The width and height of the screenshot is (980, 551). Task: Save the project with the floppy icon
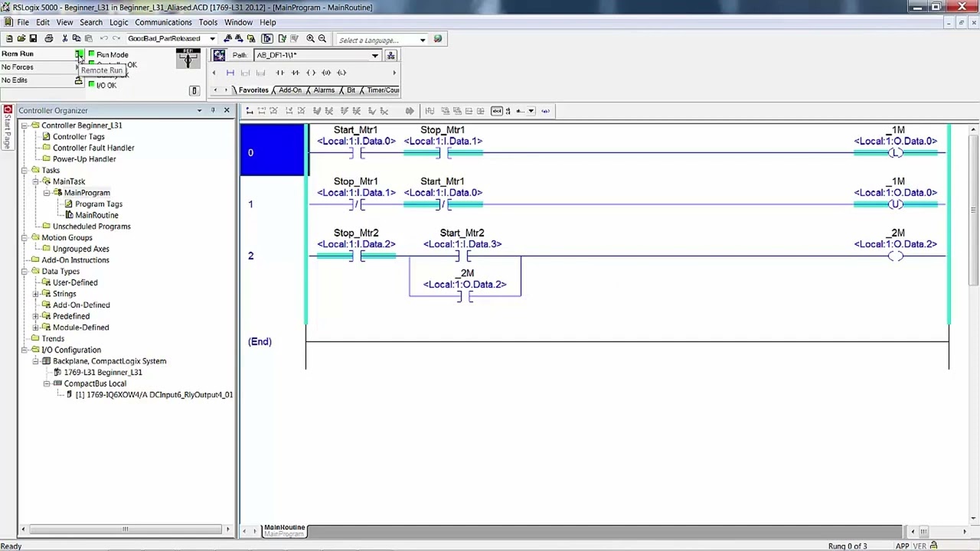pos(34,39)
